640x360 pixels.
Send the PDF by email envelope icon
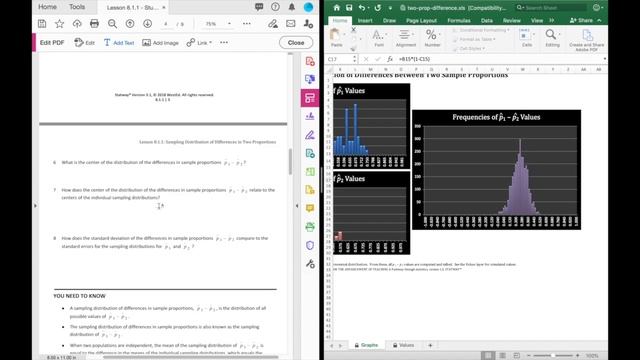pos(291,24)
